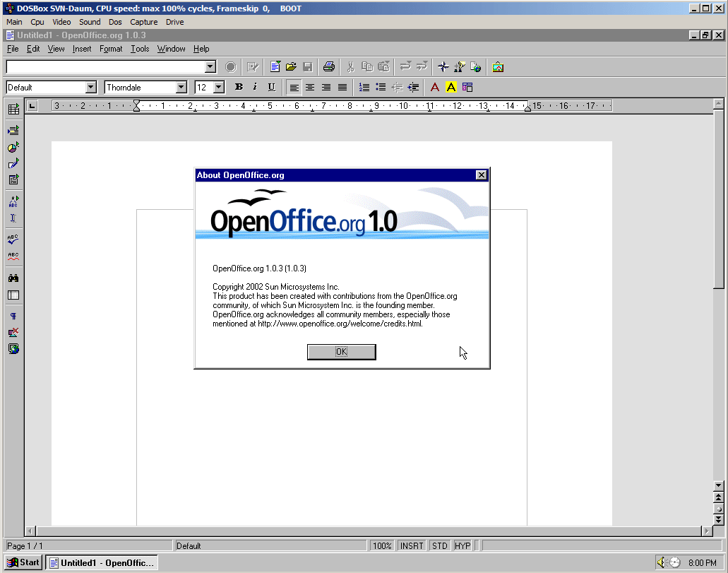Open the Gallery icon
728x573 pixels.
498,67
